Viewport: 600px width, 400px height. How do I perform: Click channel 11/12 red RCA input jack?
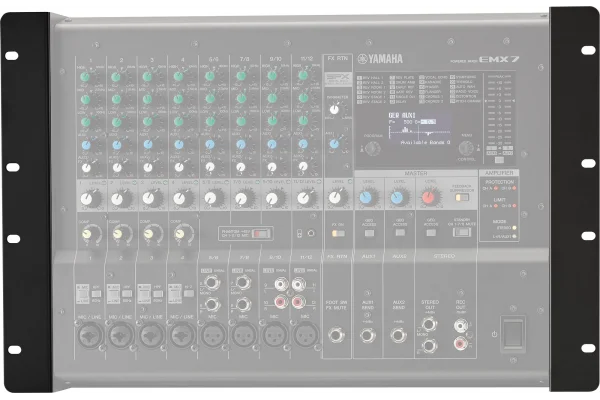298,302
